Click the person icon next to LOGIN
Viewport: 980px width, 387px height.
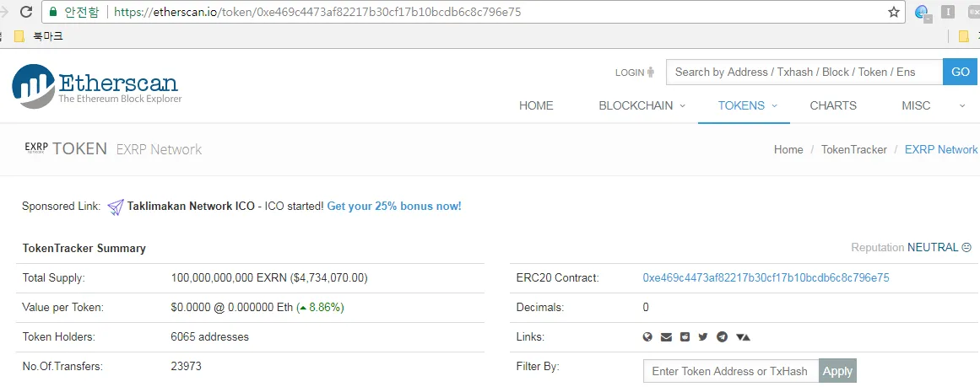pyautogui.click(x=651, y=73)
